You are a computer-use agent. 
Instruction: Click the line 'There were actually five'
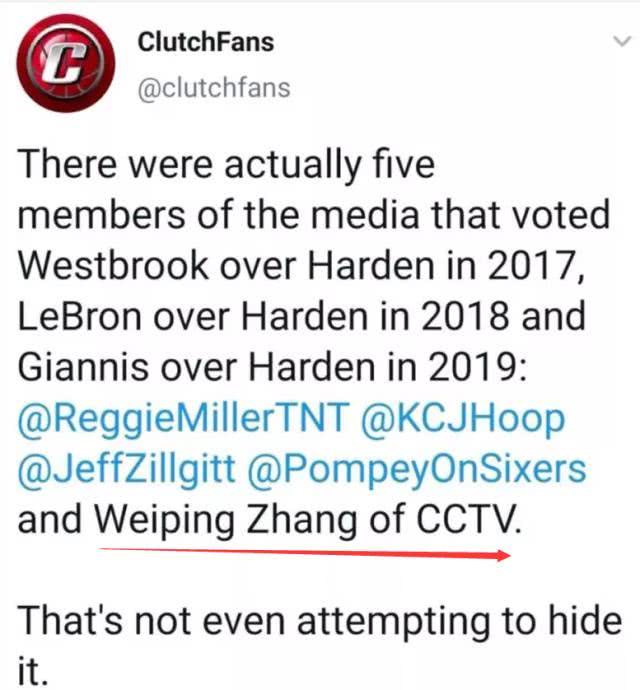[x=226, y=165]
